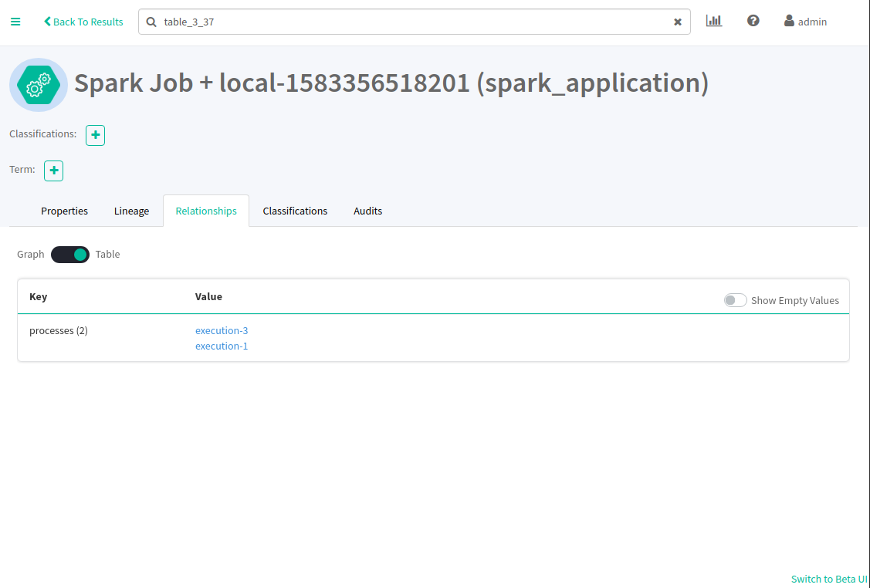Click the Spark Job gear hexagon icon
Viewport: 870px width, 588px height.
click(39, 85)
